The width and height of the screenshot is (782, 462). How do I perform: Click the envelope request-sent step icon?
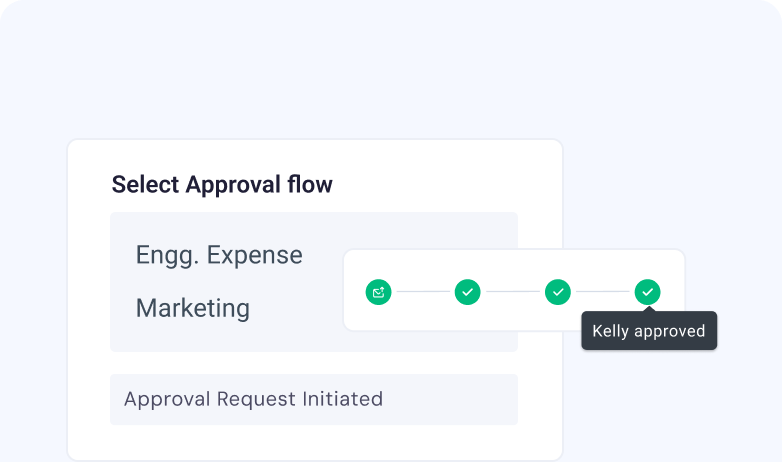378,292
